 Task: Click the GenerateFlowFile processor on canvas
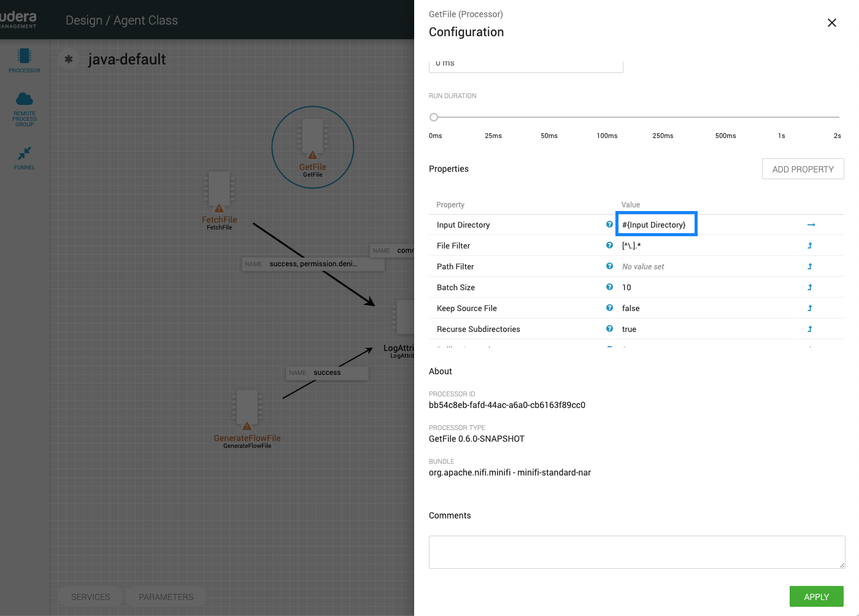[247, 419]
